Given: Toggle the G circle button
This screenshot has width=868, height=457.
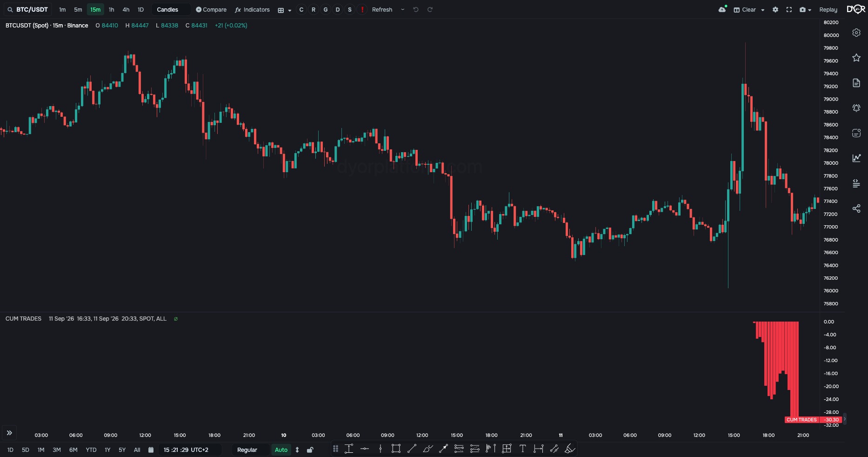Looking at the screenshot, I should 326,9.
